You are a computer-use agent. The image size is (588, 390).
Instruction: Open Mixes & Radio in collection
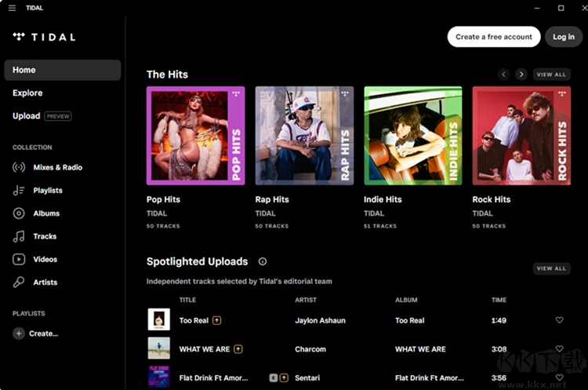click(58, 167)
